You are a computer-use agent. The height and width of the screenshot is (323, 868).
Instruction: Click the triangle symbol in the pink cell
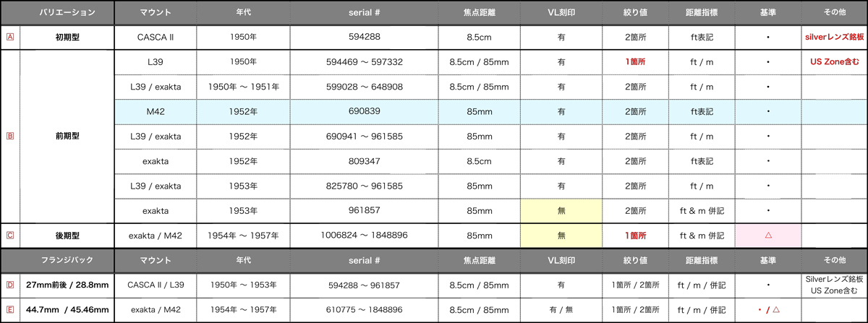pyautogui.click(x=767, y=236)
